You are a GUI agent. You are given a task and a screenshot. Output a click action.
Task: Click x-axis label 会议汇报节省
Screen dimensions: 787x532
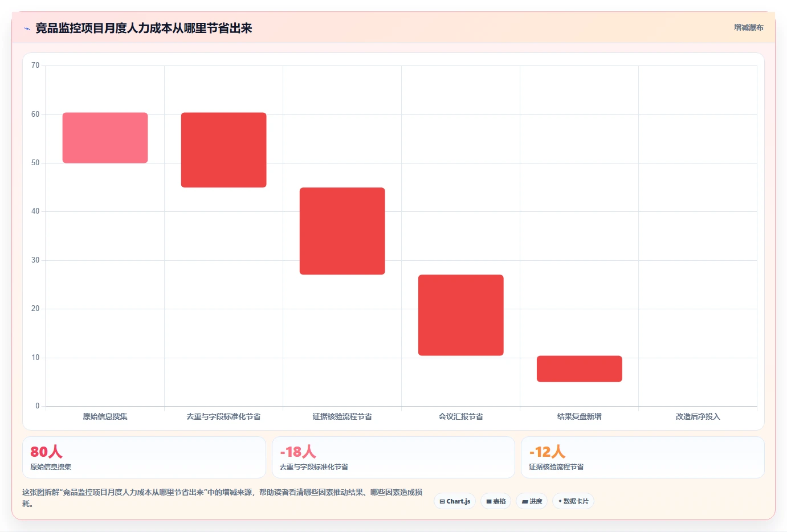[461, 416]
